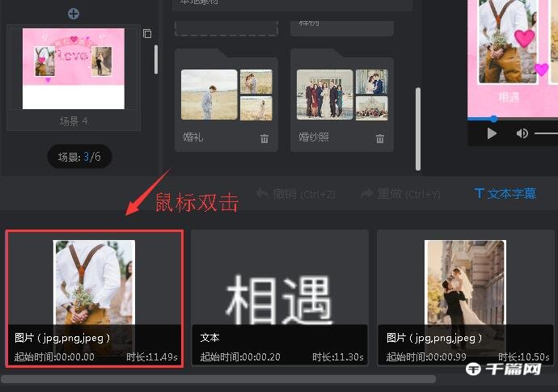Delete the 婚礼 folder with trash icon
The height and width of the screenshot is (392, 558).
point(264,138)
